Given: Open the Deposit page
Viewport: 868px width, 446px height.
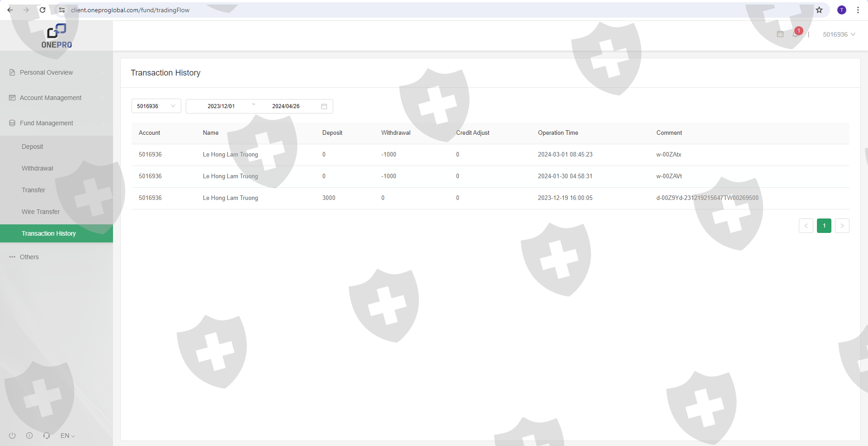Looking at the screenshot, I should pyautogui.click(x=33, y=147).
